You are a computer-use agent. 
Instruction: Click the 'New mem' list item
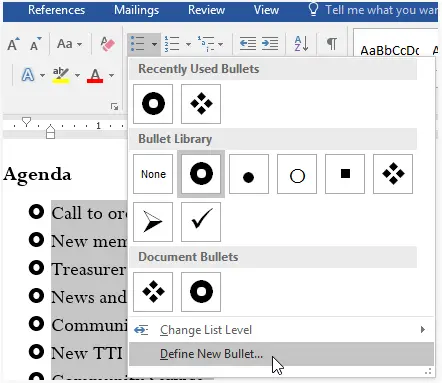[x=89, y=241]
